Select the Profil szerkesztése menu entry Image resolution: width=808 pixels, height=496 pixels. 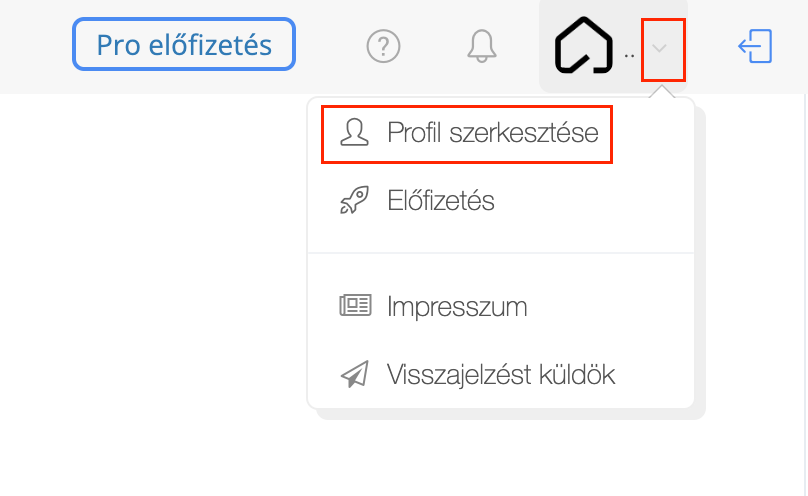click(467, 134)
